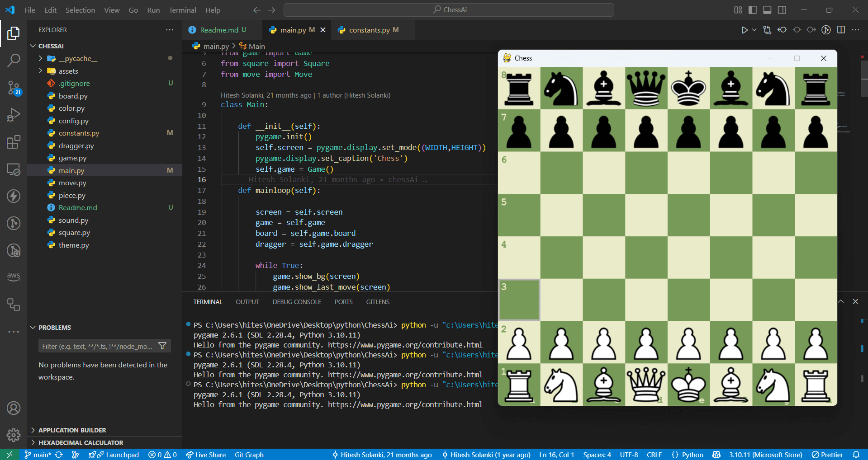This screenshot has height=460, width=868.
Task: Open the Terminal menu
Action: pos(182,10)
